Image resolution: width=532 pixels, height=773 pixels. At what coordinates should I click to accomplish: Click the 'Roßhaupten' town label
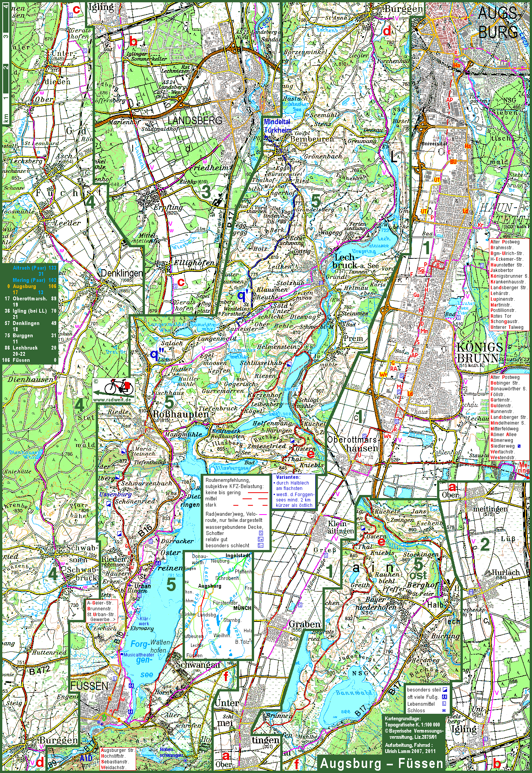click(x=181, y=415)
